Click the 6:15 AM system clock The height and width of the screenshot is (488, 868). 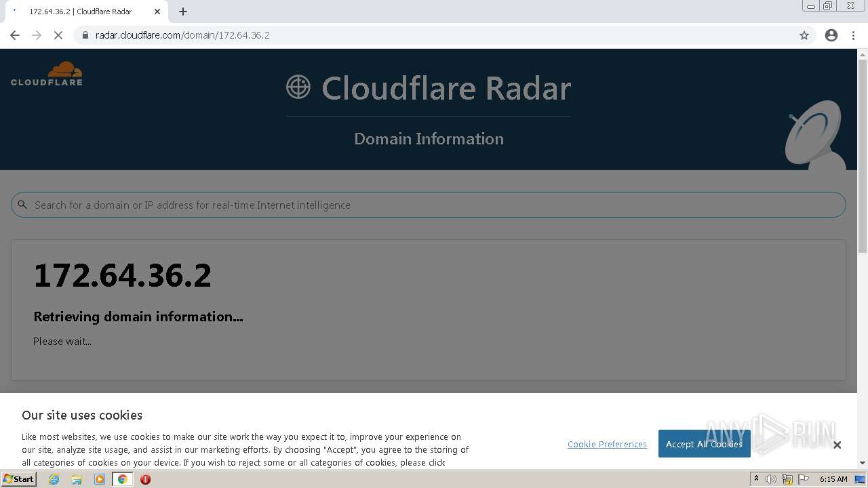click(833, 479)
